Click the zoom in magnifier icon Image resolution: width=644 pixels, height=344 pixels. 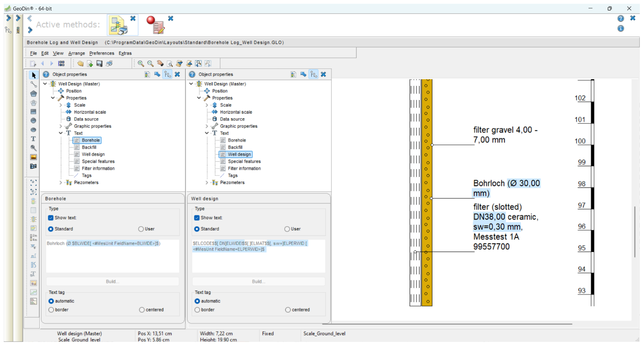point(141,63)
